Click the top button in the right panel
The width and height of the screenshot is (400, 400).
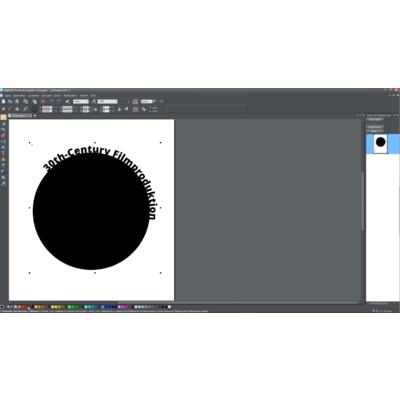coord(375,119)
